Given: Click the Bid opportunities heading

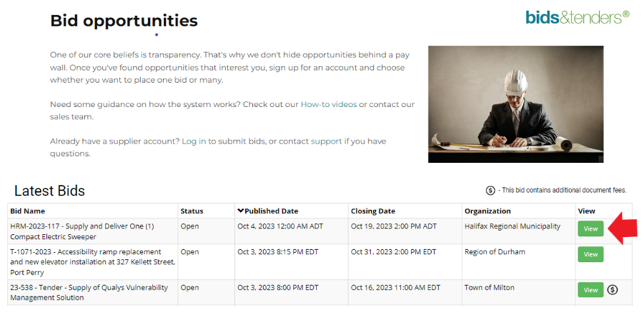Looking at the screenshot, I should pyautogui.click(x=124, y=21).
